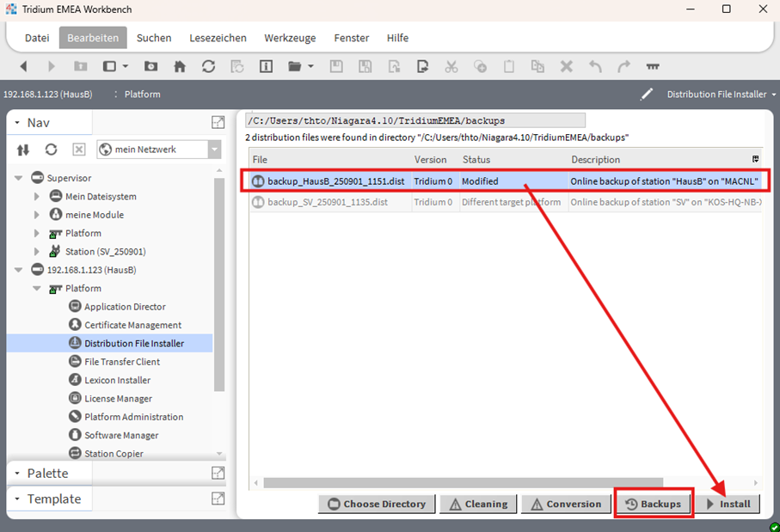Click the horizontal scrollbar under file list
The width and height of the screenshot is (780, 532).
point(464,483)
